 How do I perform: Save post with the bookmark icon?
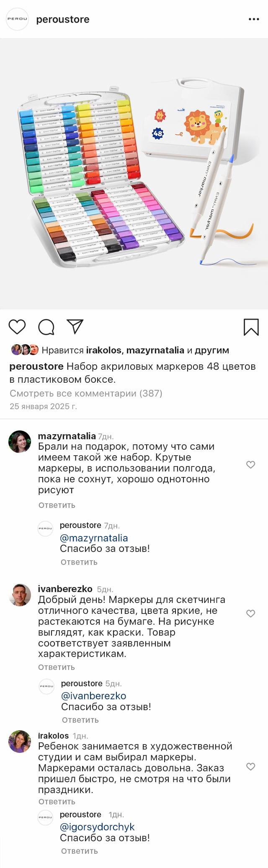pos(251,327)
